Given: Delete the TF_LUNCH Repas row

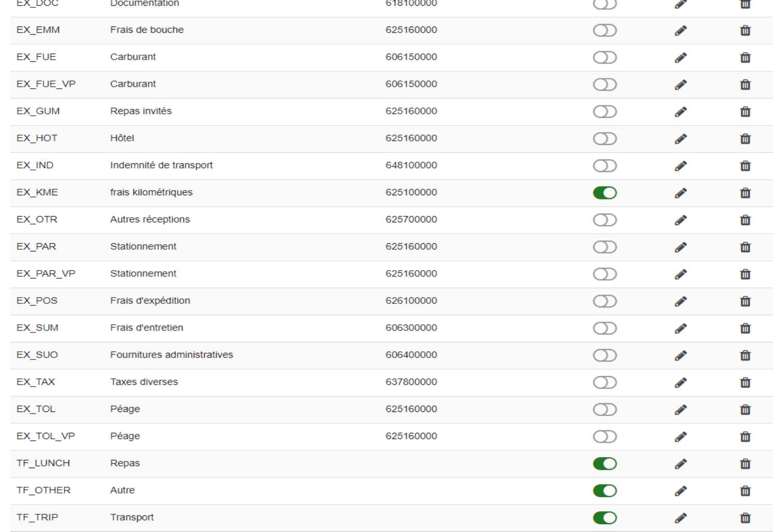Looking at the screenshot, I should (745, 463).
